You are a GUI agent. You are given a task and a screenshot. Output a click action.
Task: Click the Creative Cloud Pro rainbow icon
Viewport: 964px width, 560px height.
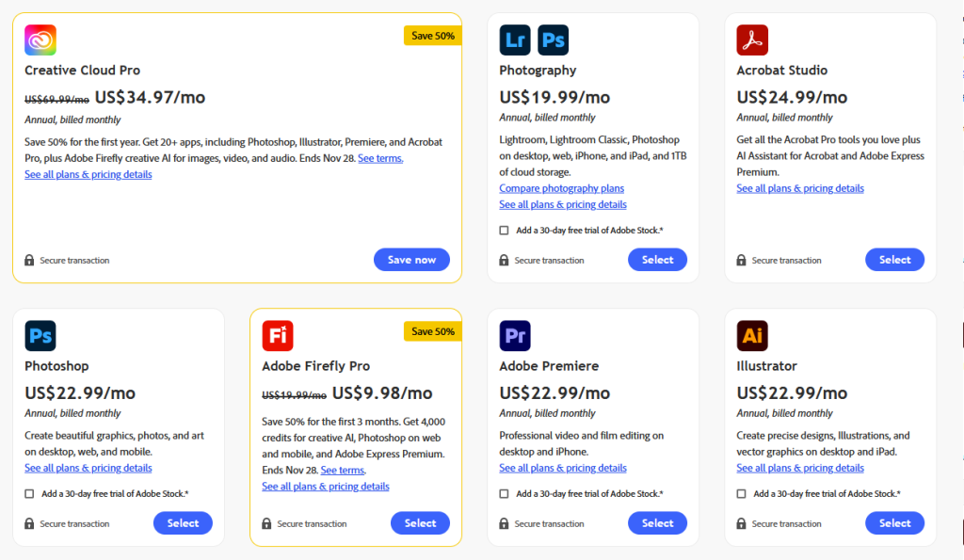(x=40, y=40)
